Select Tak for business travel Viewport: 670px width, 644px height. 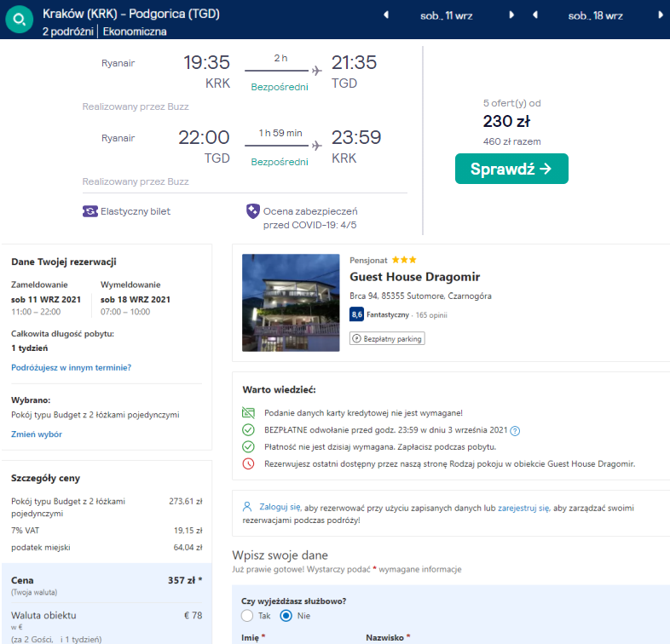pyautogui.click(x=247, y=616)
